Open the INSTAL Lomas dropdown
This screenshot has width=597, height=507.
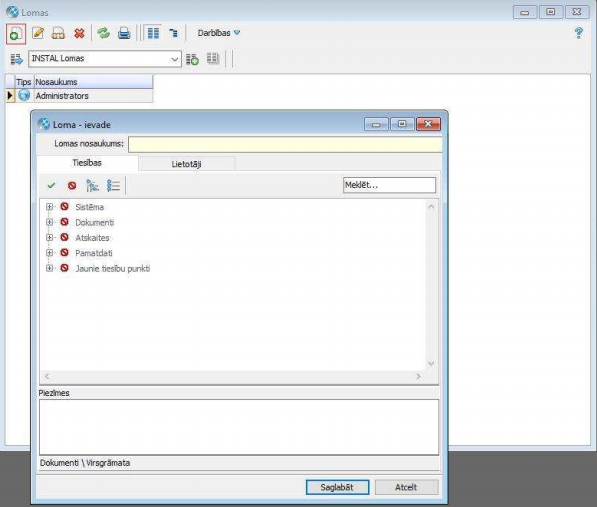pos(174,59)
